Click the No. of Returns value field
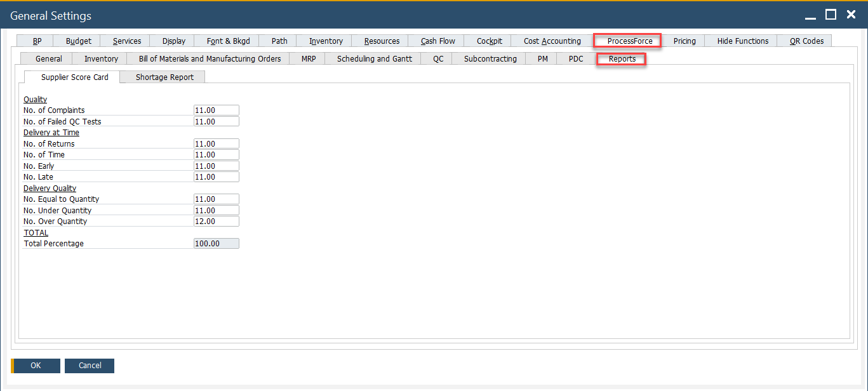 click(216, 143)
